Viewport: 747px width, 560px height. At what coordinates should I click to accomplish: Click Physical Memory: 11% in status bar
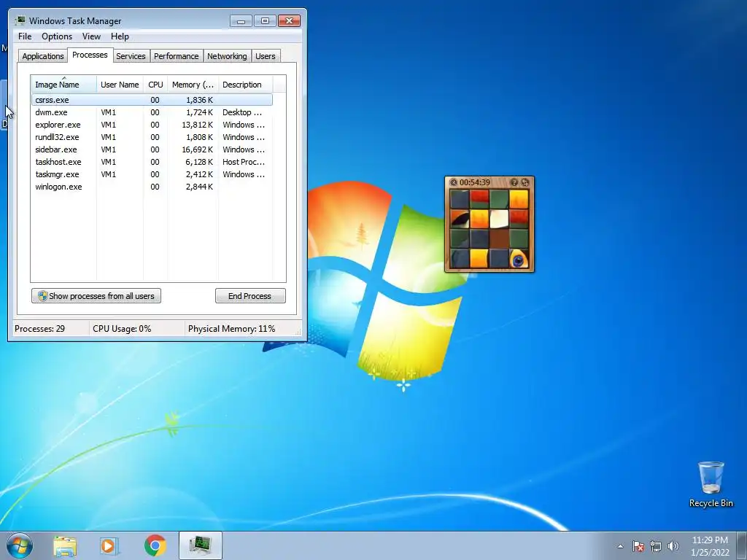[x=231, y=329]
